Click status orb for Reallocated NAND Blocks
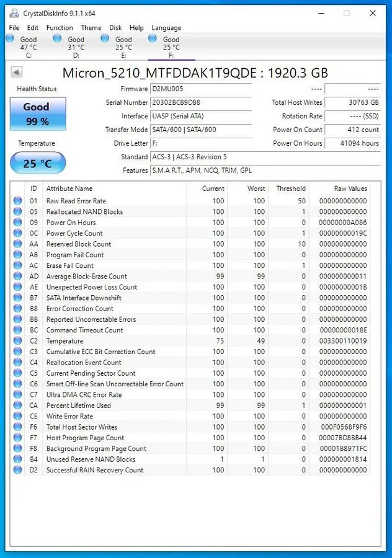392x558 pixels. (x=17, y=211)
